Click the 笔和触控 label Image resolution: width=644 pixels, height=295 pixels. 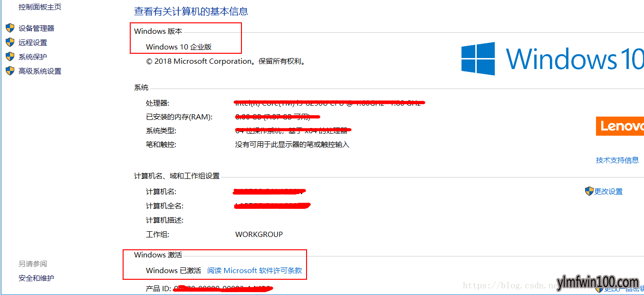[x=161, y=144]
